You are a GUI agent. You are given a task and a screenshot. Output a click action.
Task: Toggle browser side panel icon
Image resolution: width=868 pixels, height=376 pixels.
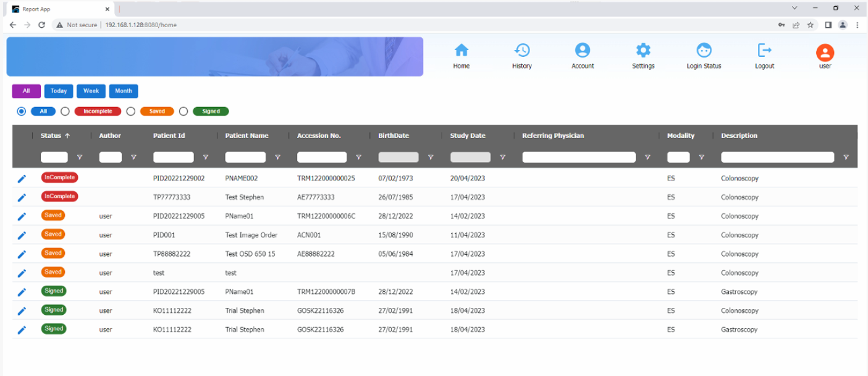(828, 25)
